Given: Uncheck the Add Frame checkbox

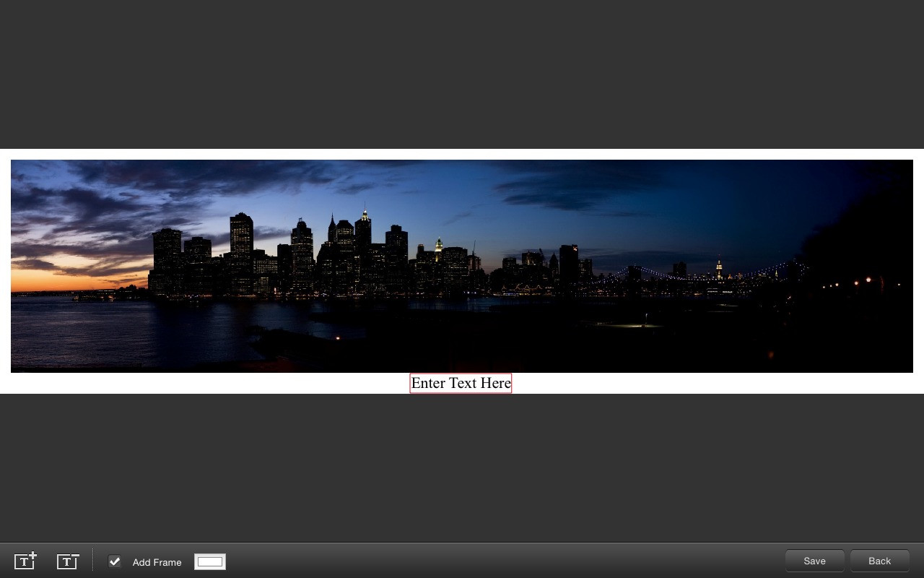Looking at the screenshot, I should (x=115, y=561).
